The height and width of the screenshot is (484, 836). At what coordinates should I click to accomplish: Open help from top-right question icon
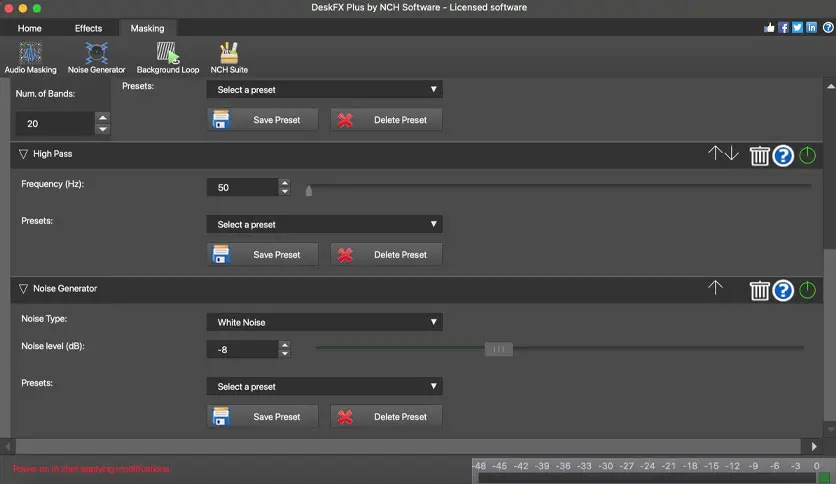828,28
